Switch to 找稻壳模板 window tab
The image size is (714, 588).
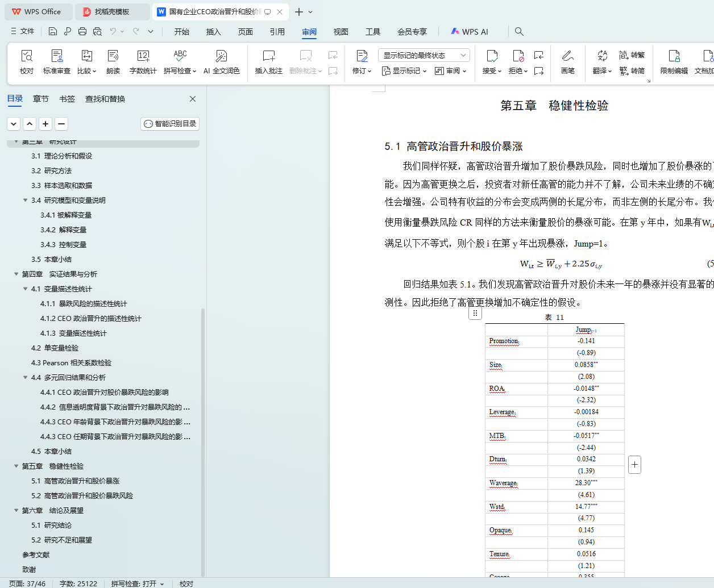tap(112, 11)
